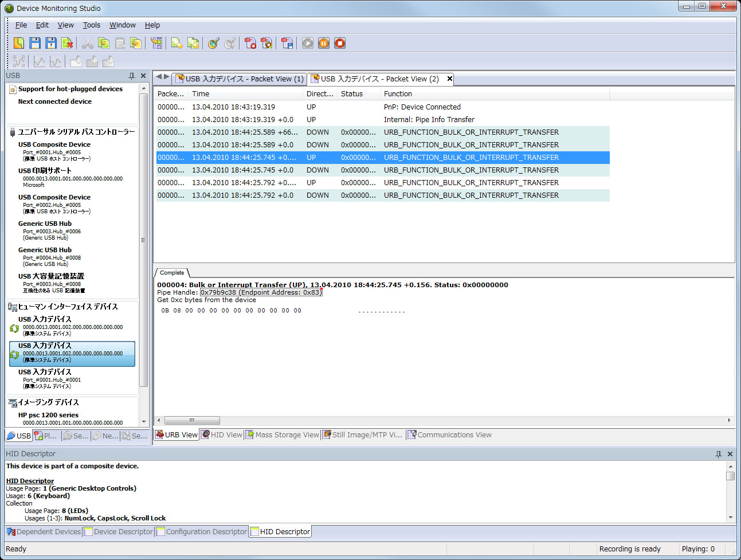This screenshot has width=741, height=560.
Task: Click the horizontal scrollbar thumb in packet details
Action: click(x=192, y=420)
